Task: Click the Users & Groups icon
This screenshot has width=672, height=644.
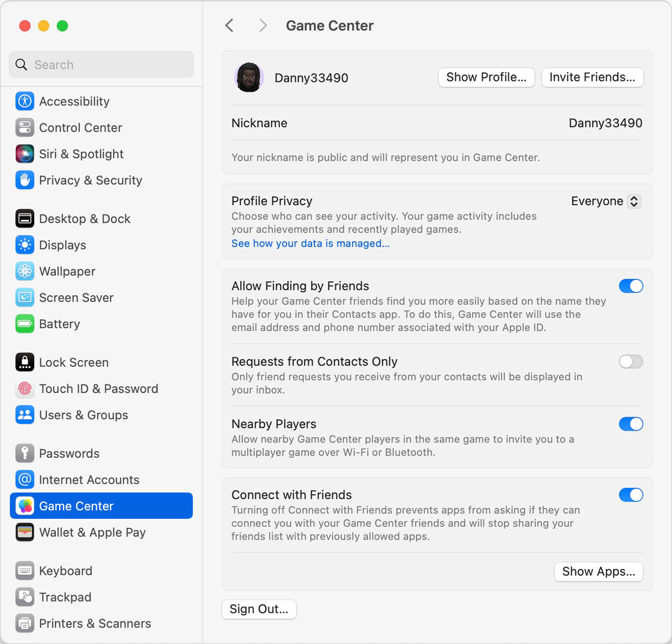Action: tap(24, 415)
